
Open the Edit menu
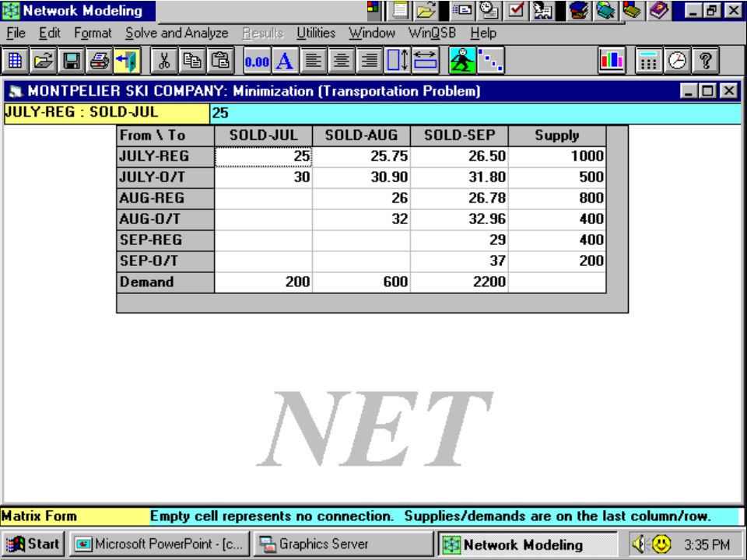coord(50,33)
